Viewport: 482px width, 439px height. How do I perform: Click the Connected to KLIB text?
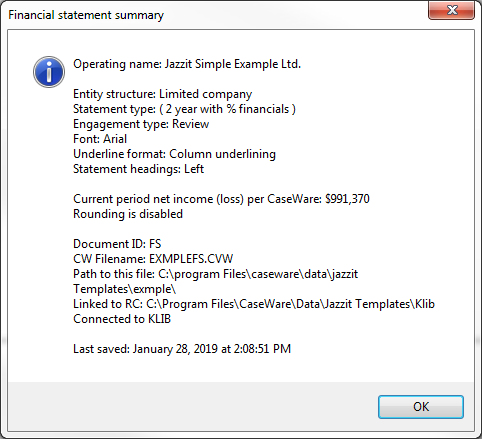point(122,319)
